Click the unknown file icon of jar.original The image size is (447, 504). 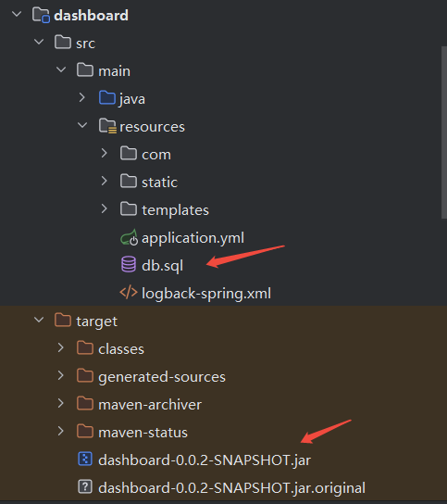click(x=85, y=486)
